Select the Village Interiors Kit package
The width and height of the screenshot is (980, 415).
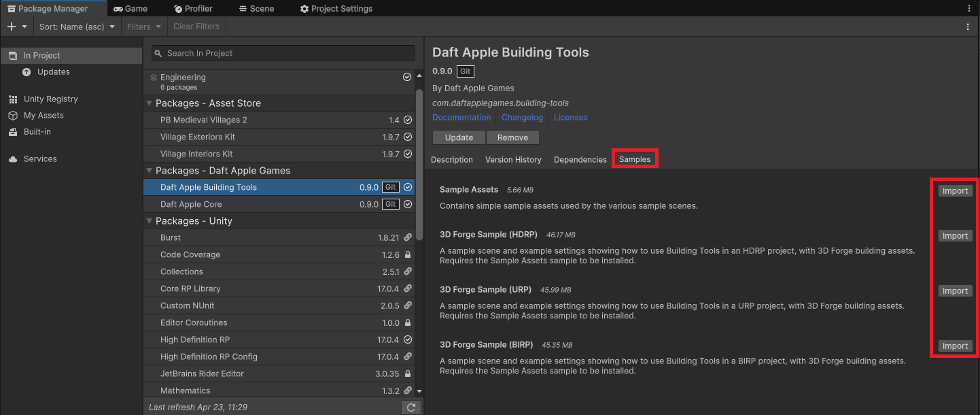coord(279,154)
